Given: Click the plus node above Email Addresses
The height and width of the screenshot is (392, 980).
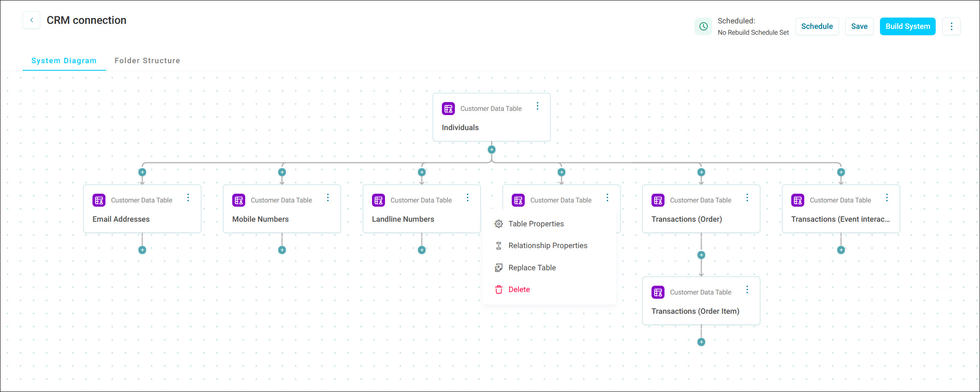Looking at the screenshot, I should 142,172.
